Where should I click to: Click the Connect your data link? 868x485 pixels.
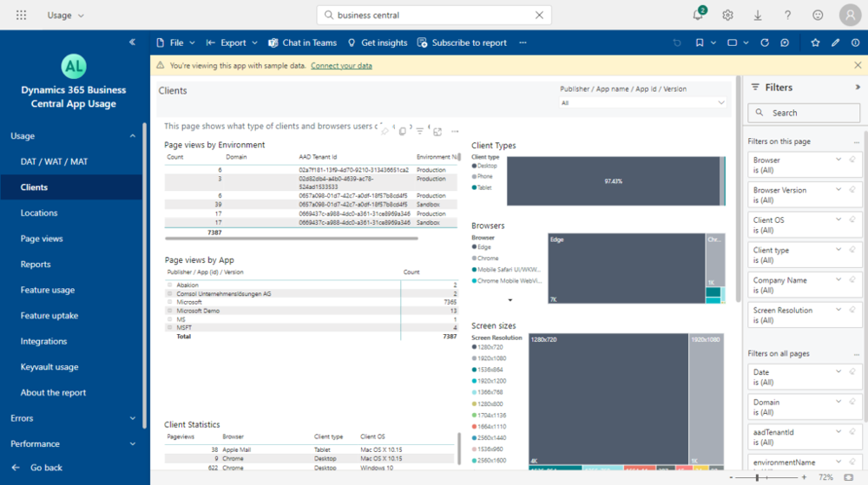[341, 66]
